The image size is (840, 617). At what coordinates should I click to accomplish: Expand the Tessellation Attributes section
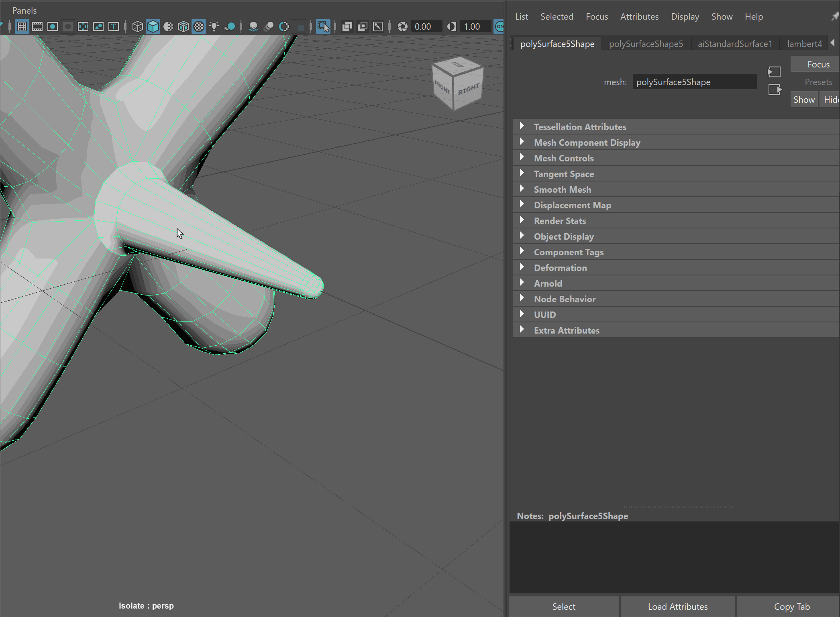click(x=579, y=127)
